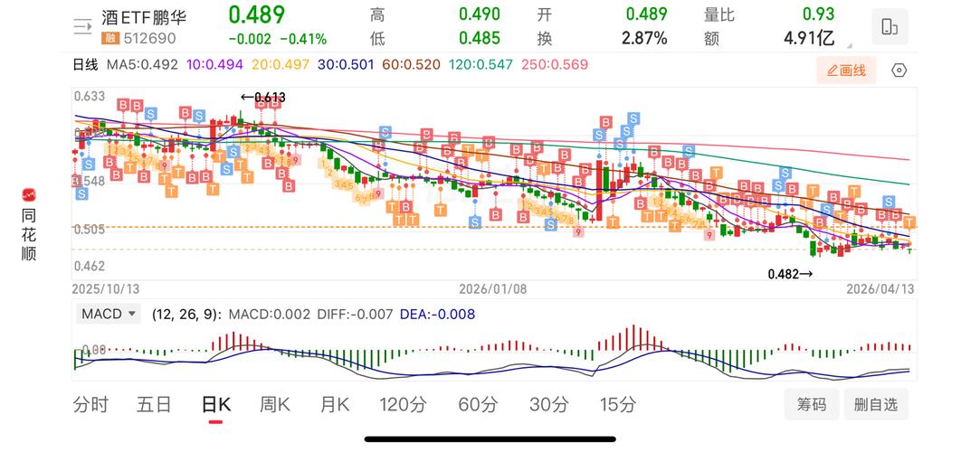Click the turnover rate 2.87%
980x452 pixels.
[x=644, y=39]
